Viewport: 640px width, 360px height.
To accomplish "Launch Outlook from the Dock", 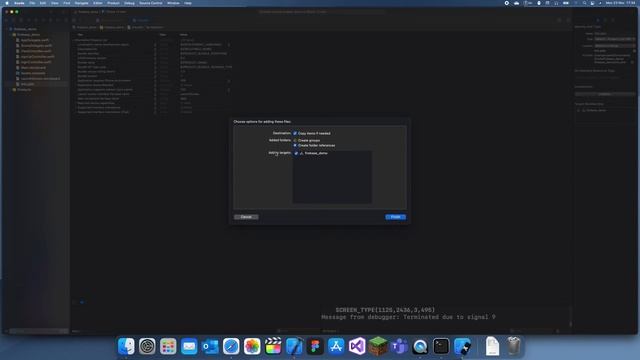I will point(210,347).
